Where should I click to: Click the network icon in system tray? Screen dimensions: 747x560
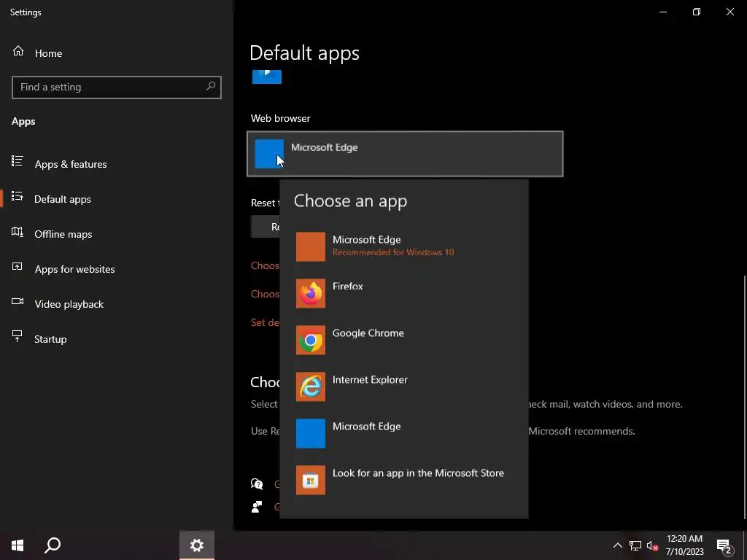click(635, 545)
